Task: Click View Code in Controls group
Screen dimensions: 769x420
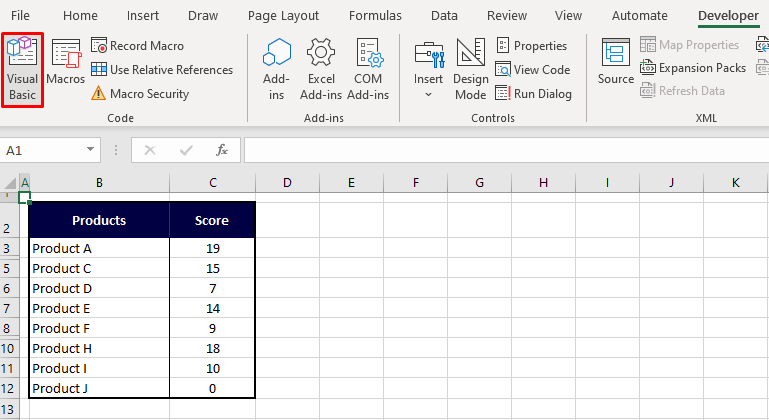Action: [x=533, y=70]
